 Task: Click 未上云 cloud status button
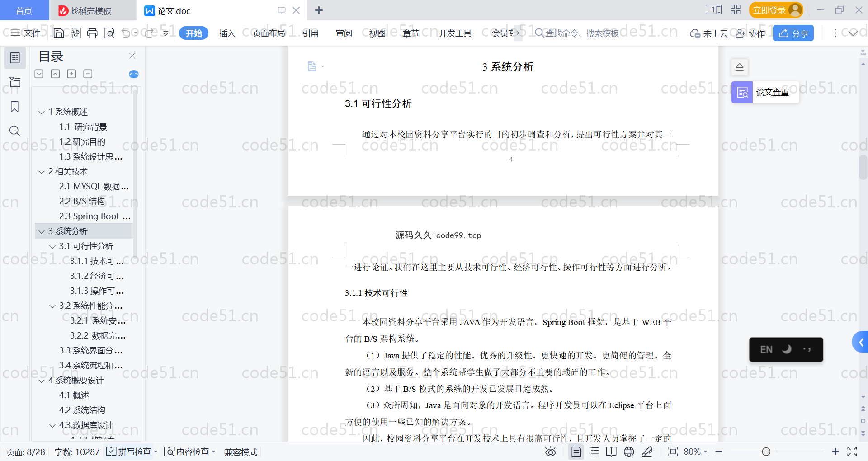click(709, 33)
